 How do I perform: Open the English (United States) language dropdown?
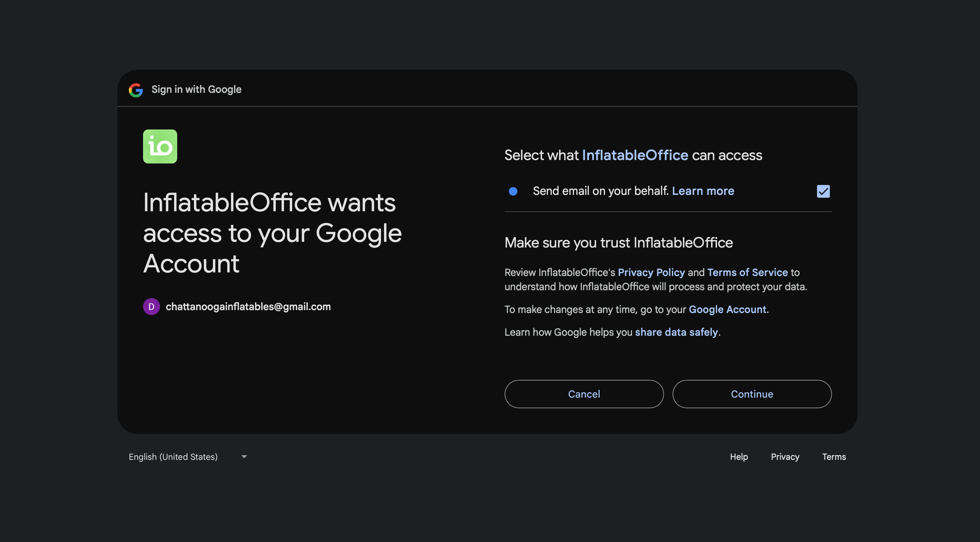coord(188,456)
